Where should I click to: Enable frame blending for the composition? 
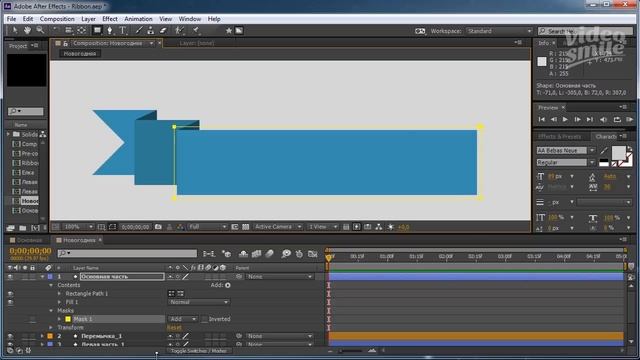coord(256,254)
